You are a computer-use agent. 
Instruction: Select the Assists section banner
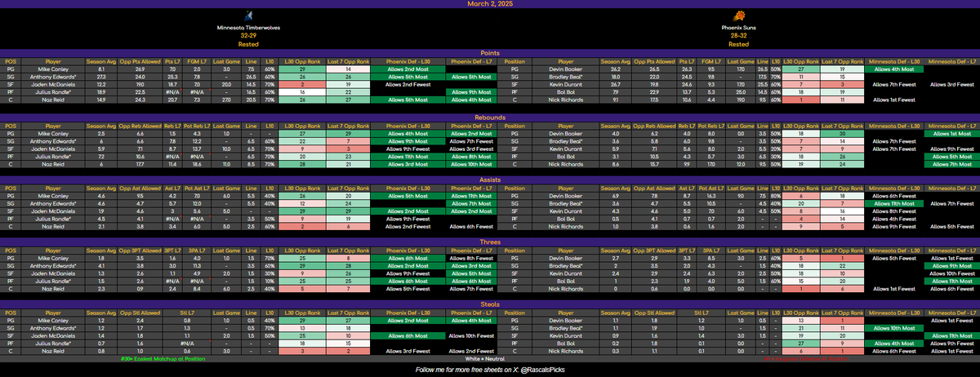pyautogui.click(x=490, y=179)
